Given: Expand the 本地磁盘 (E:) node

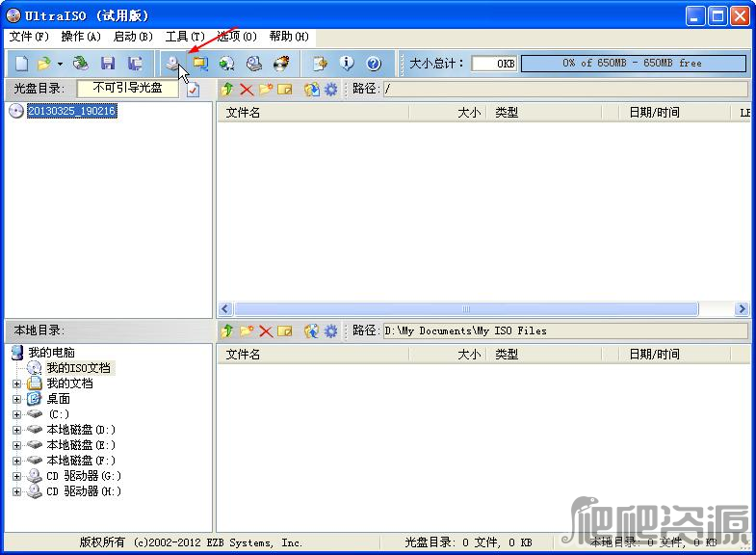Looking at the screenshot, I should click(17, 445).
